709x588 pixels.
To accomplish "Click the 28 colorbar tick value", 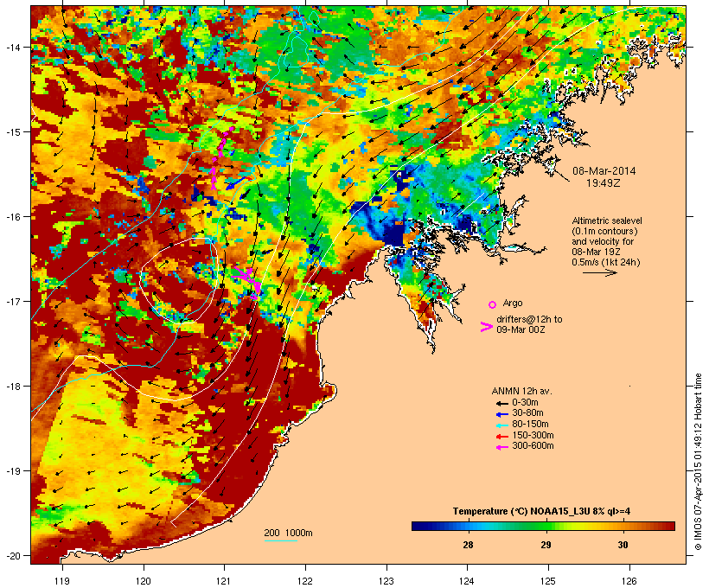I will tap(468, 545).
